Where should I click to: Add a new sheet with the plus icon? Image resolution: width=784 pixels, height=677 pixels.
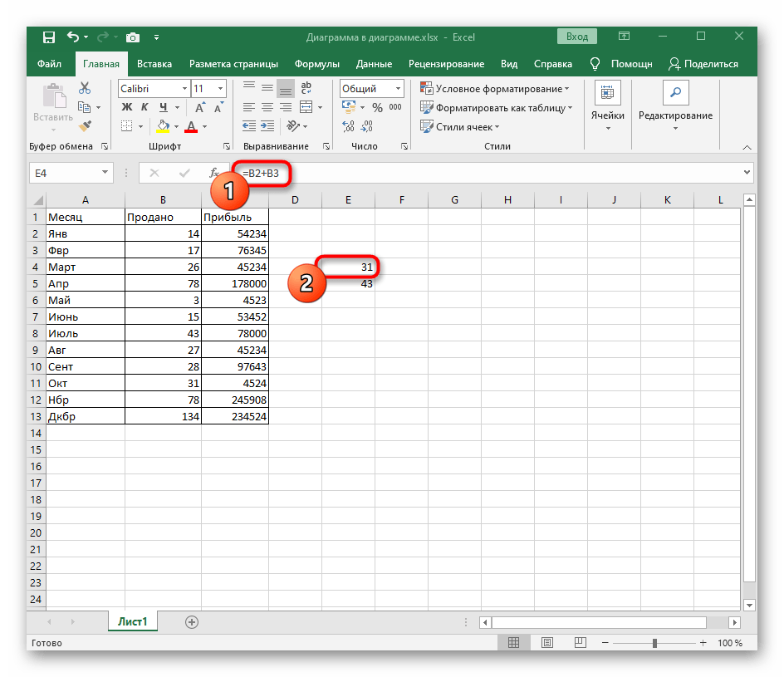[x=192, y=622]
